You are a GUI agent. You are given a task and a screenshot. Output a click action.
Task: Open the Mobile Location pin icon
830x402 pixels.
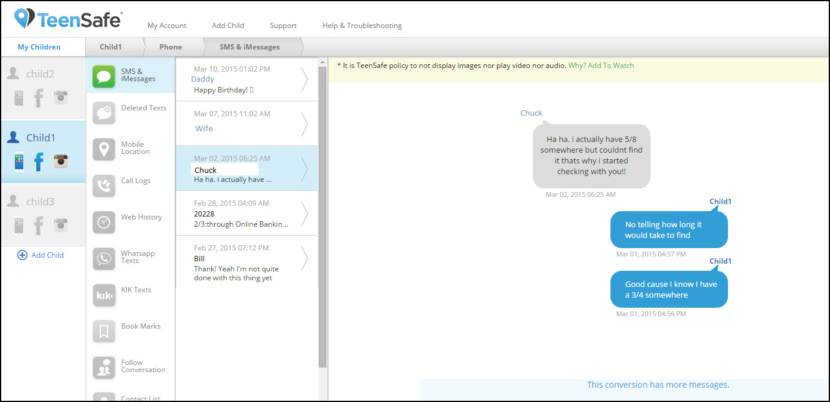click(x=104, y=149)
